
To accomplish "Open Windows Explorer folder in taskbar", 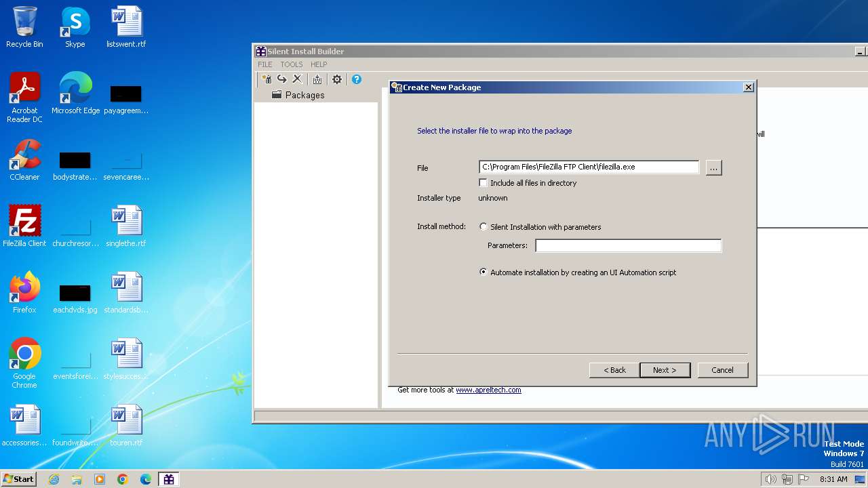I will [x=77, y=479].
